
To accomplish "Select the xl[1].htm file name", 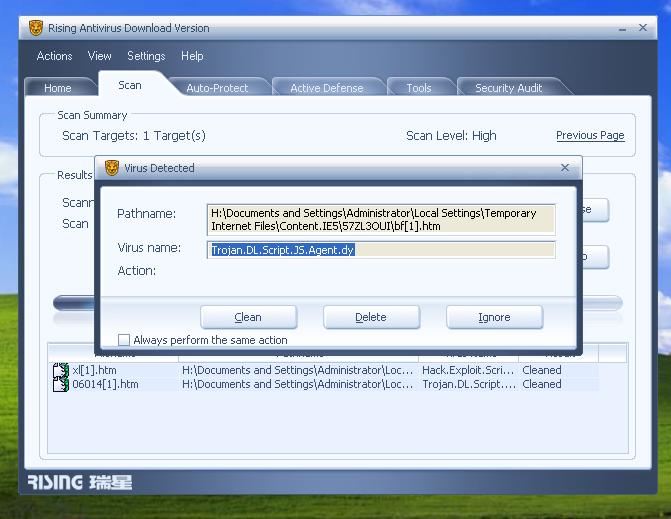I will pyautogui.click(x=94, y=370).
